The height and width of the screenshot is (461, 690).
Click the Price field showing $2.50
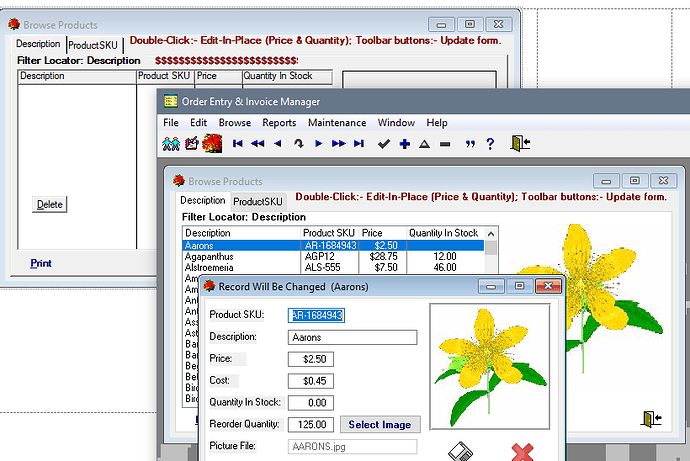[x=311, y=359]
